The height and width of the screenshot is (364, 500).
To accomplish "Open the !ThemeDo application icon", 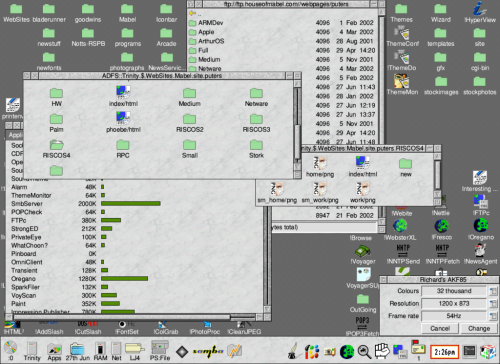I will (x=402, y=61).
